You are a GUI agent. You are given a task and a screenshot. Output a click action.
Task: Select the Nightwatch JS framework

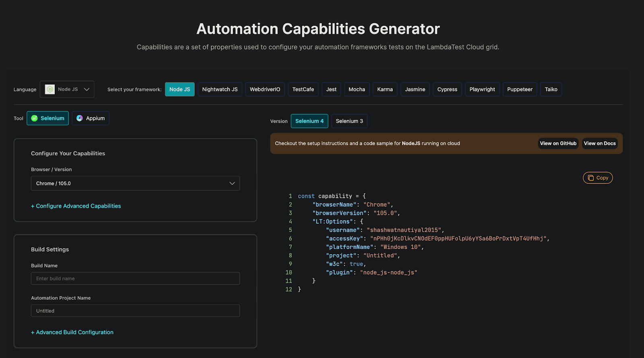[x=220, y=89]
